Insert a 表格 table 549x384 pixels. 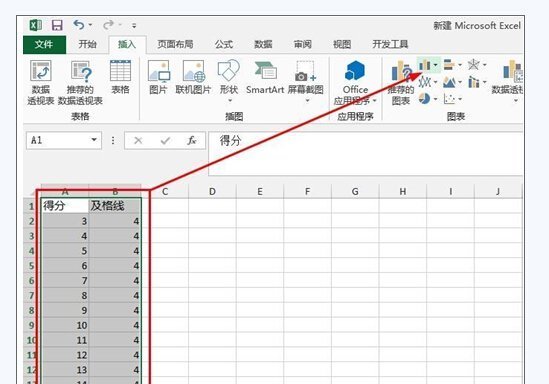pos(120,77)
